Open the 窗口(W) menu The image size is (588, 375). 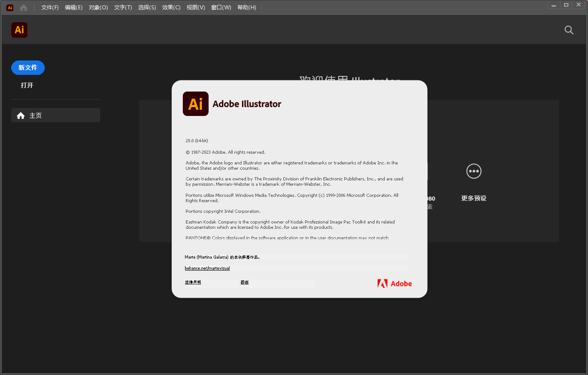point(221,7)
